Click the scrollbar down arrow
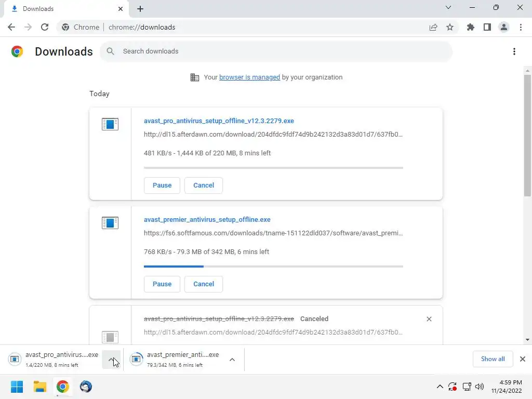This screenshot has width=532, height=399. pos(527,340)
